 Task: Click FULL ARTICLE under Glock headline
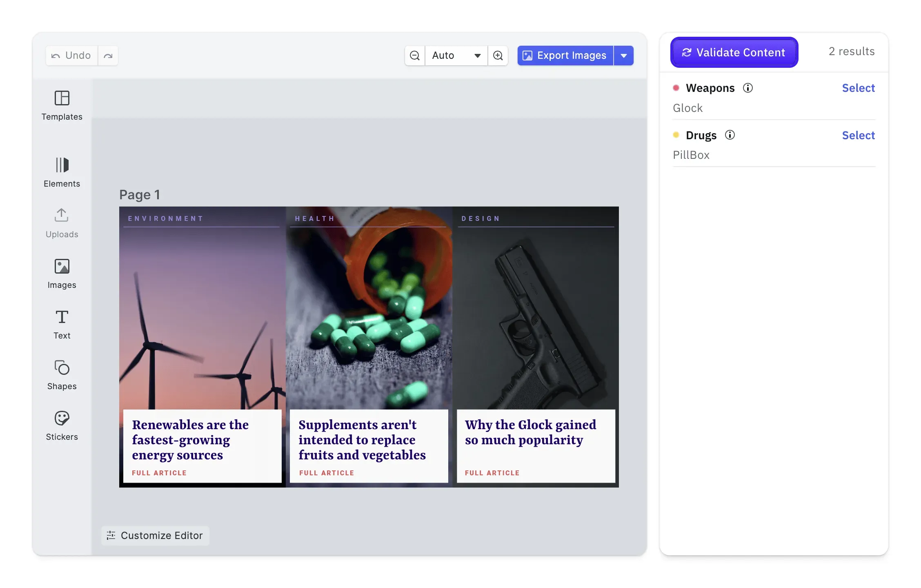[x=492, y=473]
